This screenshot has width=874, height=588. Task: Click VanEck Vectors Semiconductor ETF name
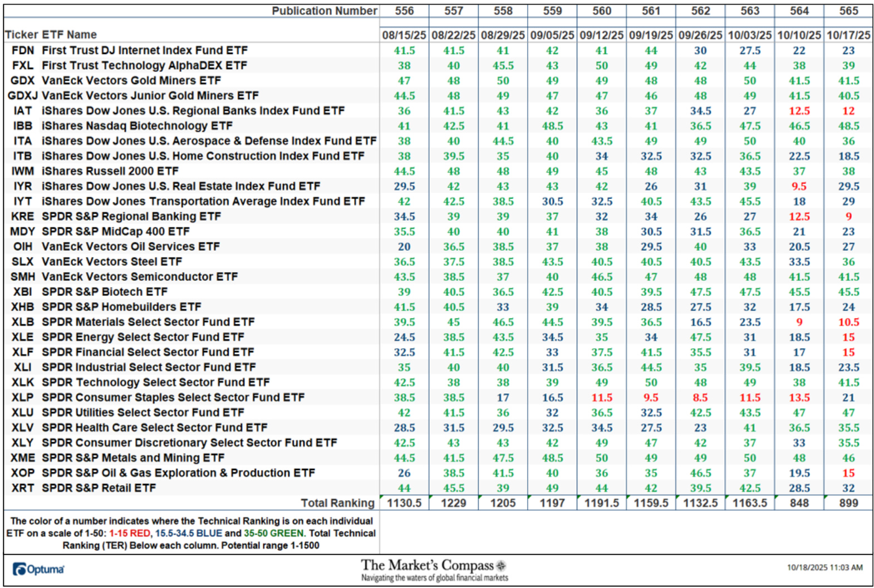140,276
